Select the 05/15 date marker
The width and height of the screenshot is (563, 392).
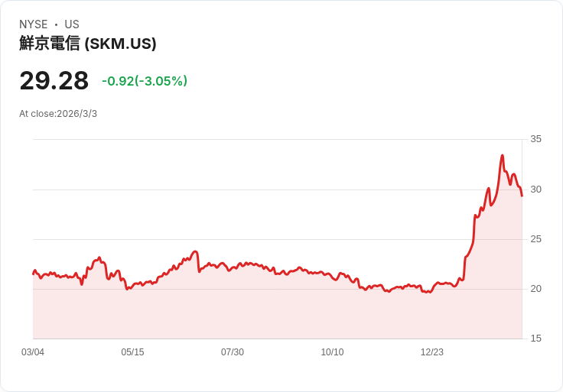132,352
